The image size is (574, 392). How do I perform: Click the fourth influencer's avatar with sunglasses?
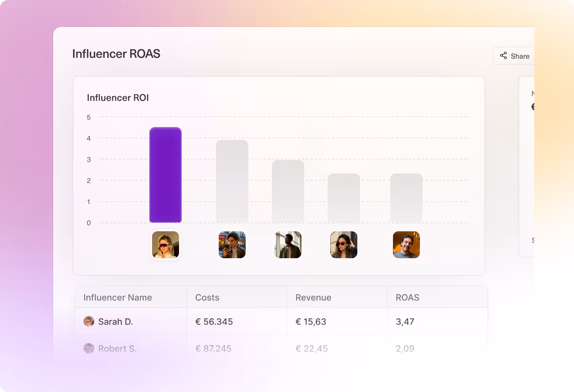pos(344,245)
